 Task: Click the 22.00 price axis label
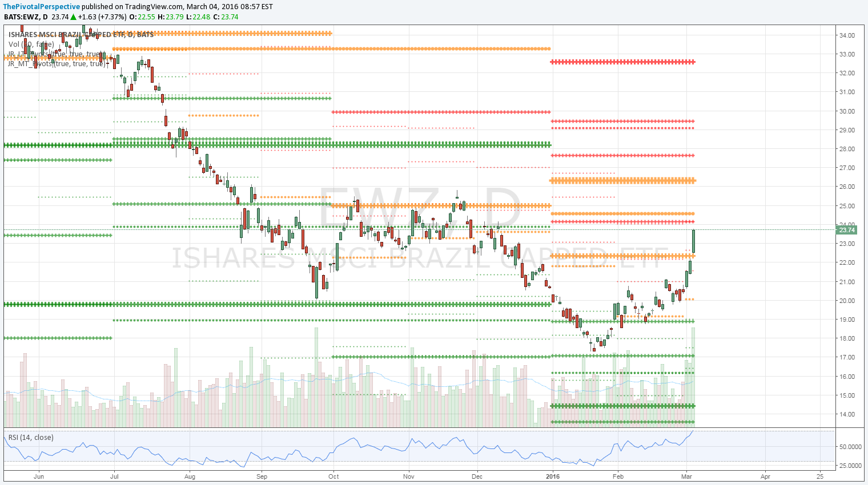(x=847, y=262)
